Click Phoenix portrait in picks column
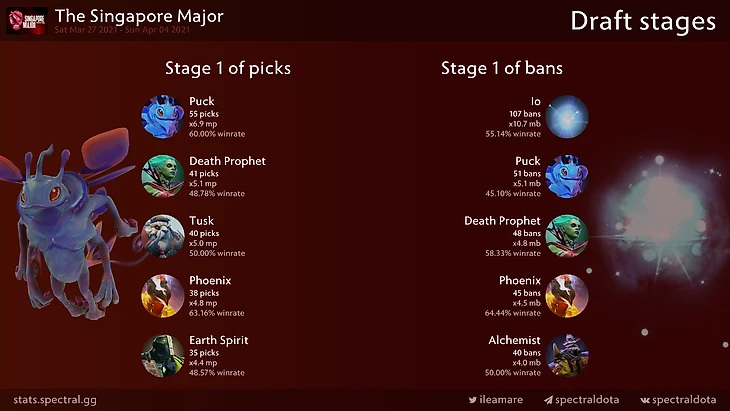The image size is (730, 411). 162,296
